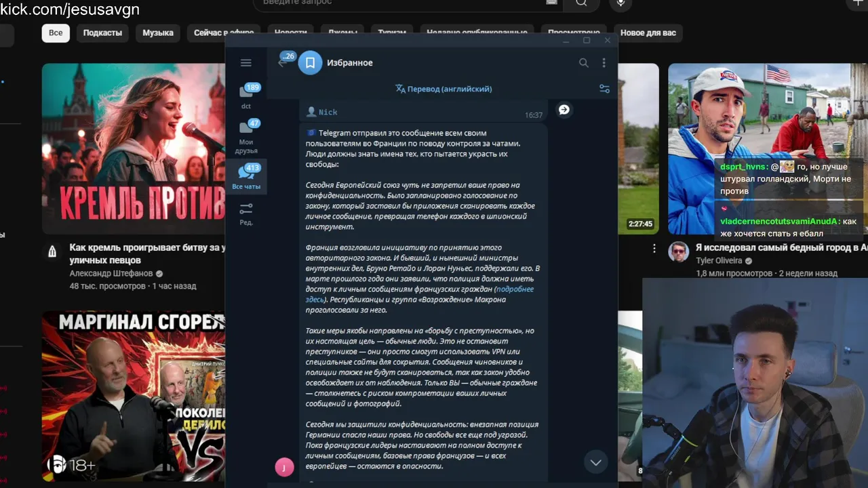Select the Новое для вас chip

(648, 33)
